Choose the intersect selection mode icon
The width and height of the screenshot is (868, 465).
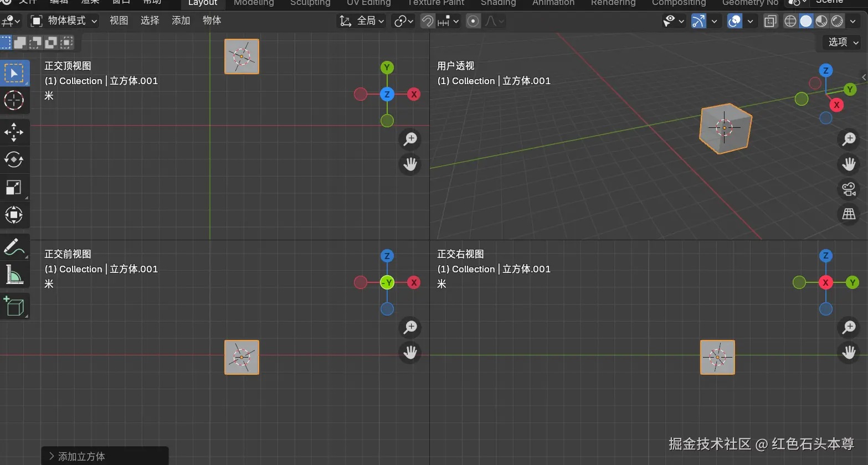[x=66, y=42]
